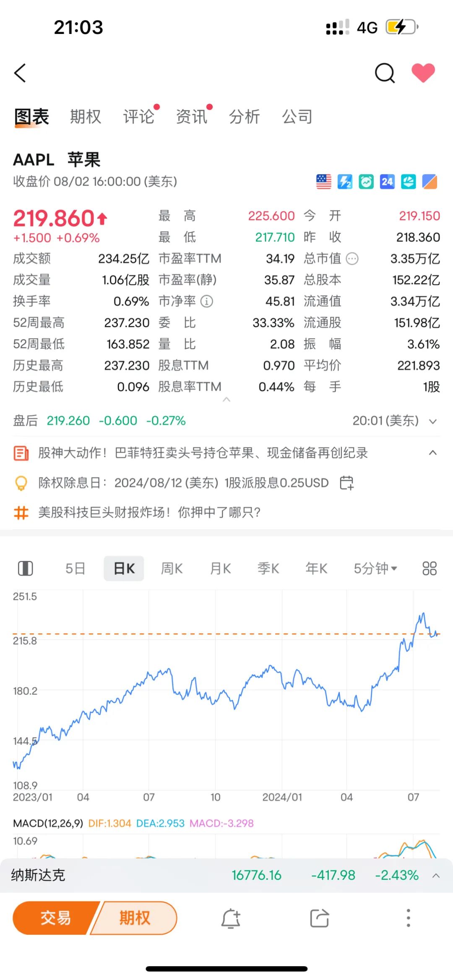Open the 总市值 ellipsis info icon
Screen dimensions: 453x980
[352, 259]
